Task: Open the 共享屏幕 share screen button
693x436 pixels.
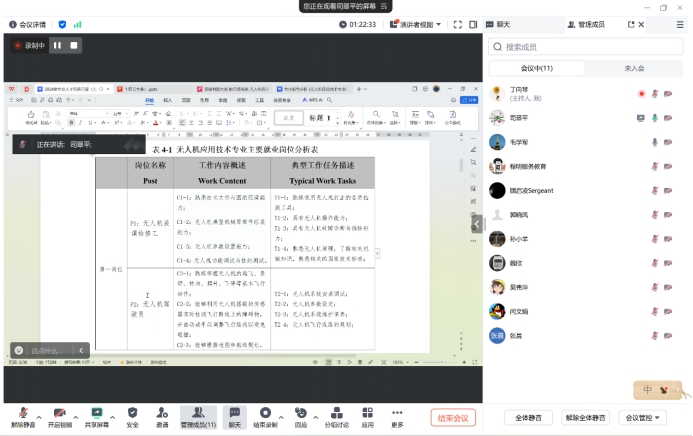Action: click(x=97, y=412)
